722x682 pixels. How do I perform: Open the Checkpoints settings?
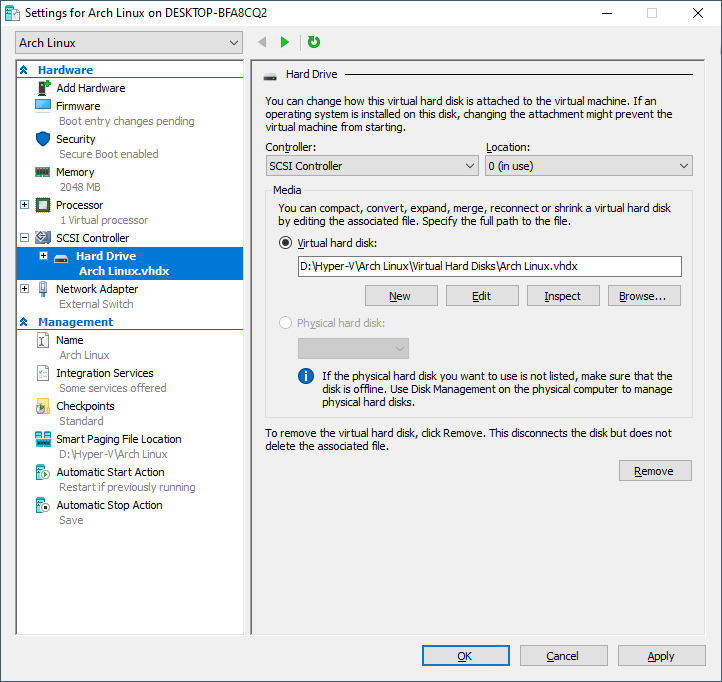[85, 406]
